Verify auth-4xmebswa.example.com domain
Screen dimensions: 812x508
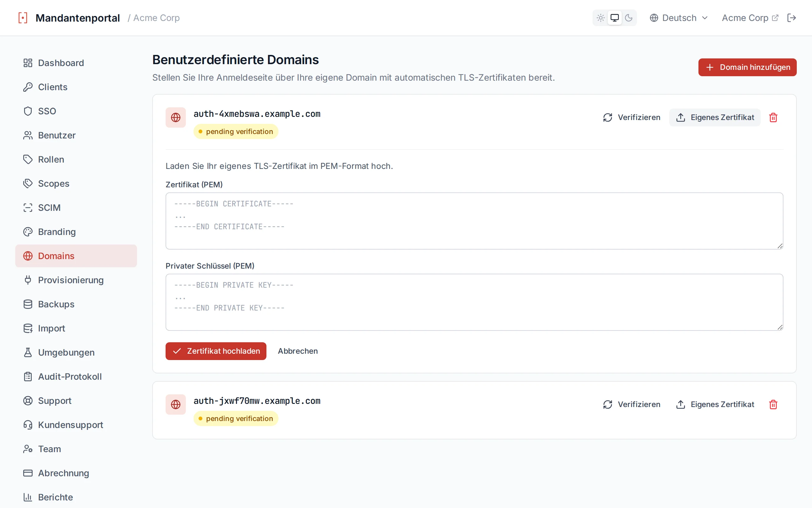[x=631, y=117]
